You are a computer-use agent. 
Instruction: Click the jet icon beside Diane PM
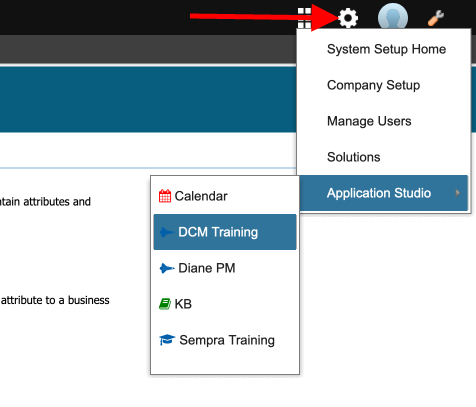(x=167, y=268)
